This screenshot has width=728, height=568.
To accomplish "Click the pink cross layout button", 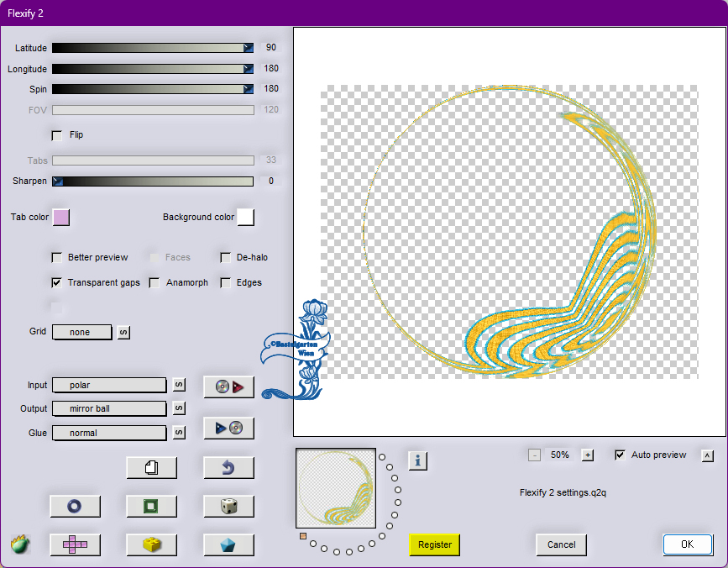I will 75,544.
